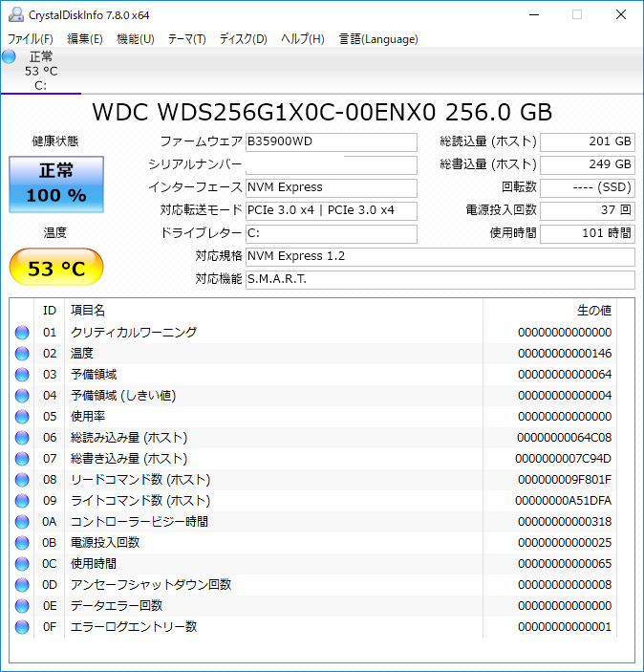Click the 53 °C temperature button
This screenshot has width=644, height=672.
click(x=55, y=269)
